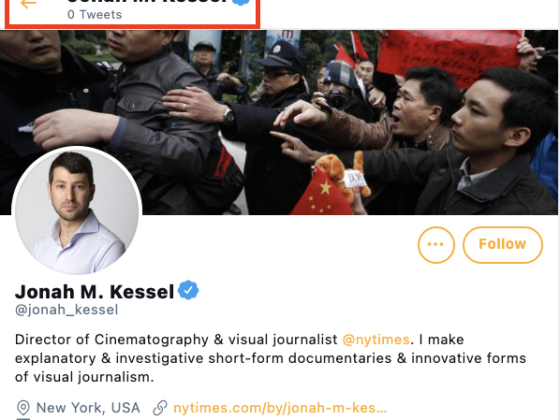Select the @jonah_kessel handle
This screenshot has height=420, width=560.
[66, 310]
